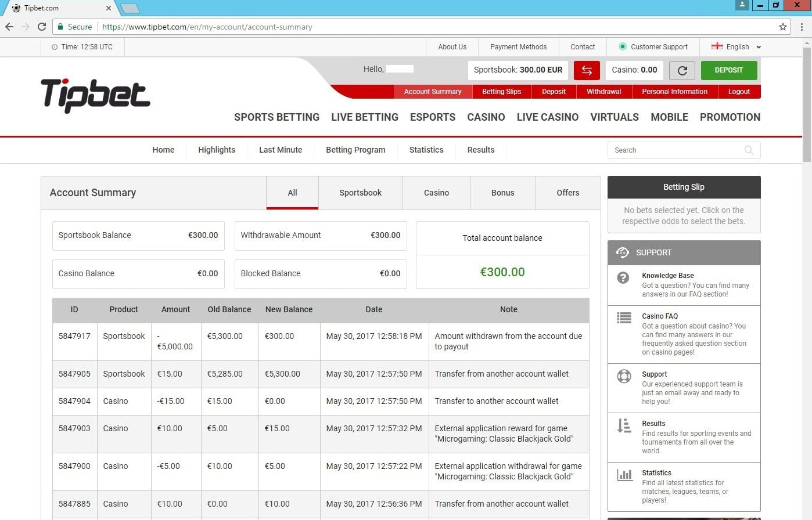Click the Date column header

click(374, 309)
